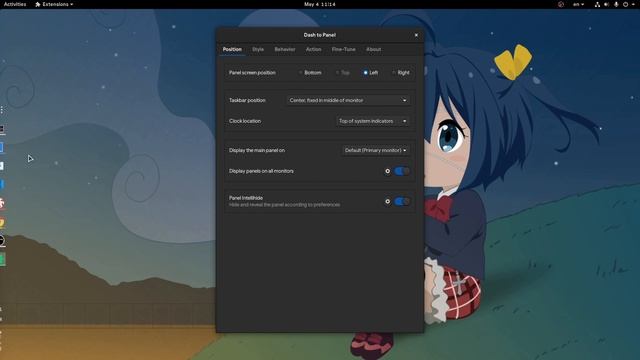Switch to the Fine-Tune tab
640x360 pixels.
344,49
